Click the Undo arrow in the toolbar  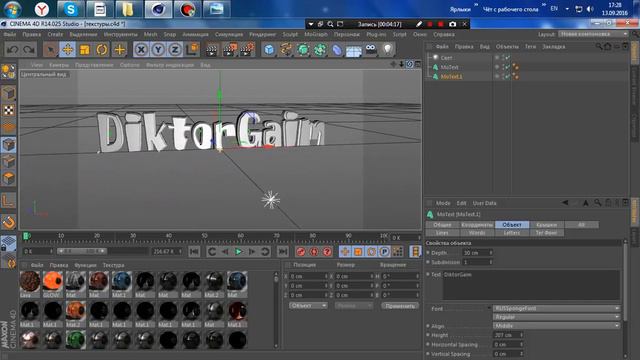click(12, 50)
